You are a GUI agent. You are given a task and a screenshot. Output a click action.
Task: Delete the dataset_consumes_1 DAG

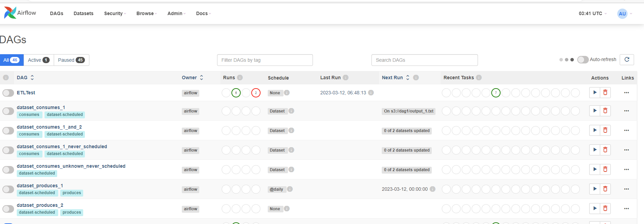(x=605, y=111)
